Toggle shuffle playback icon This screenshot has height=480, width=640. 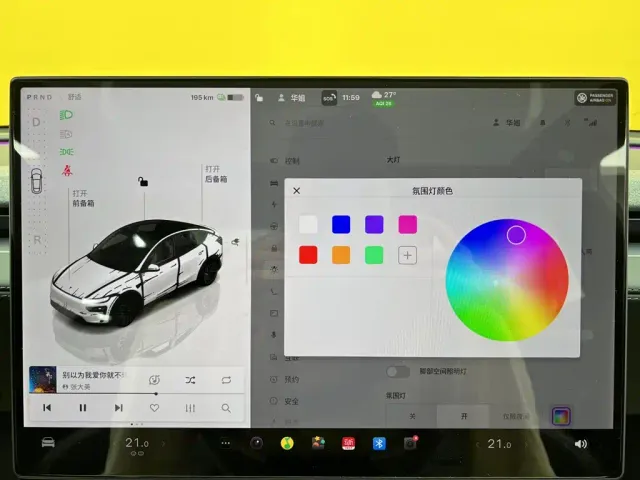pyautogui.click(x=190, y=380)
